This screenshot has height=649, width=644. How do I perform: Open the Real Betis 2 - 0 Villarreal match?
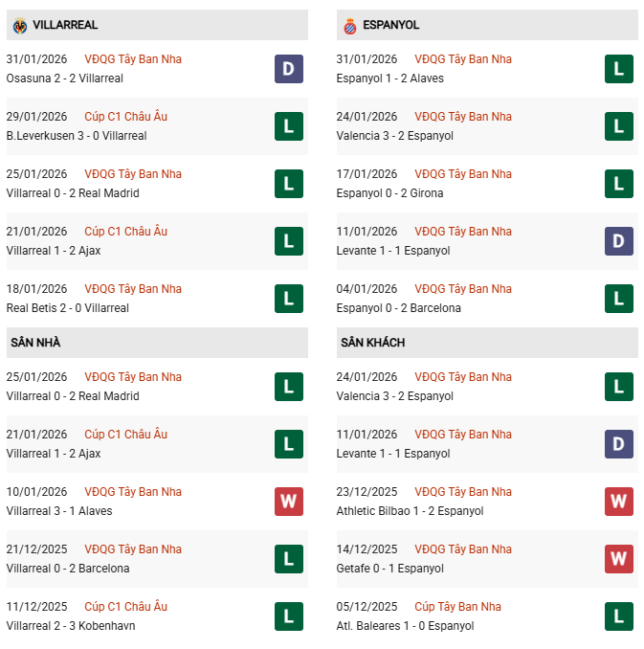(67, 308)
